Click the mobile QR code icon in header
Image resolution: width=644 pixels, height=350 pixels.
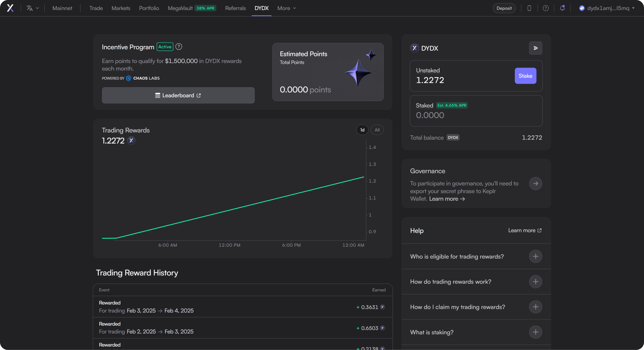tap(529, 8)
